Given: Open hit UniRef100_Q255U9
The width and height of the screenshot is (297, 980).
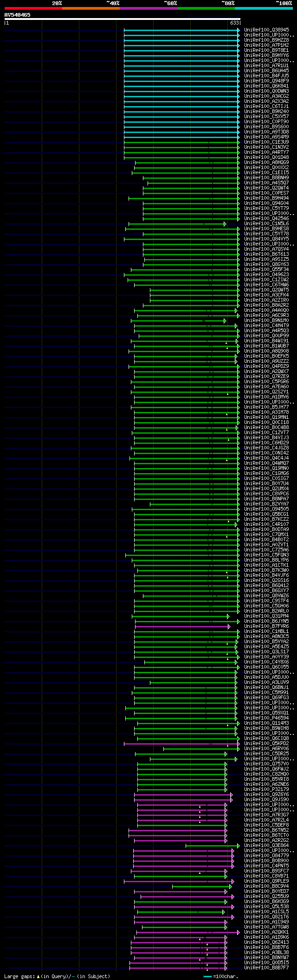Looking at the screenshot, I should pyautogui.click(x=266, y=897).
